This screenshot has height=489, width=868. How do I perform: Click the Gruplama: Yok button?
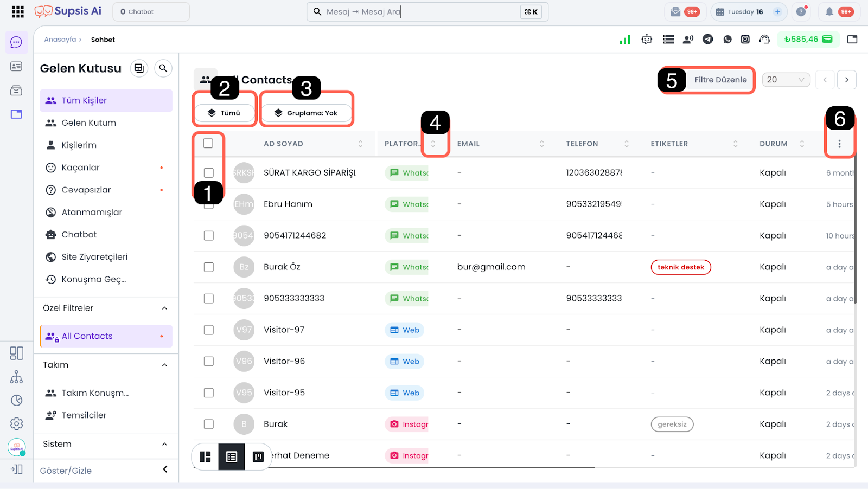click(307, 113)
